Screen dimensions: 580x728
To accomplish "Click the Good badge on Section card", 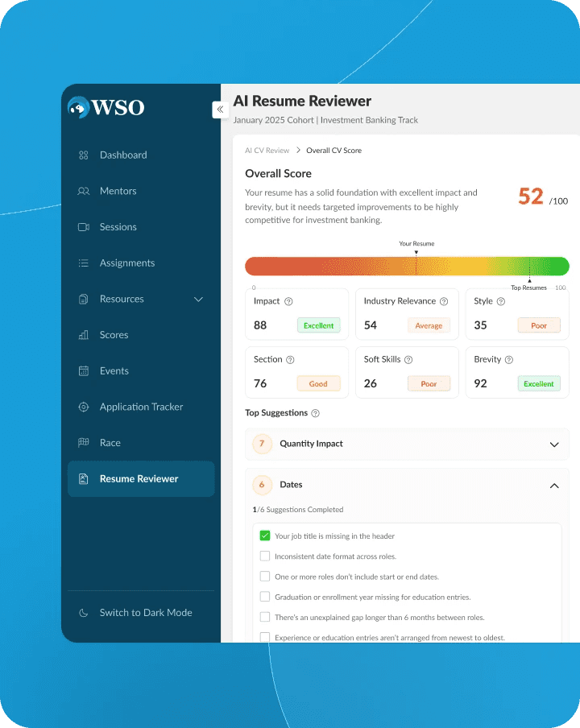I will (318, 383).
